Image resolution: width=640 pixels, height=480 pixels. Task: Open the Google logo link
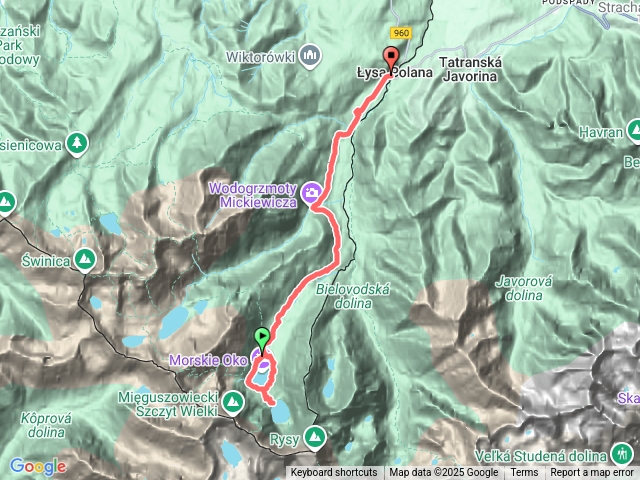38,467
